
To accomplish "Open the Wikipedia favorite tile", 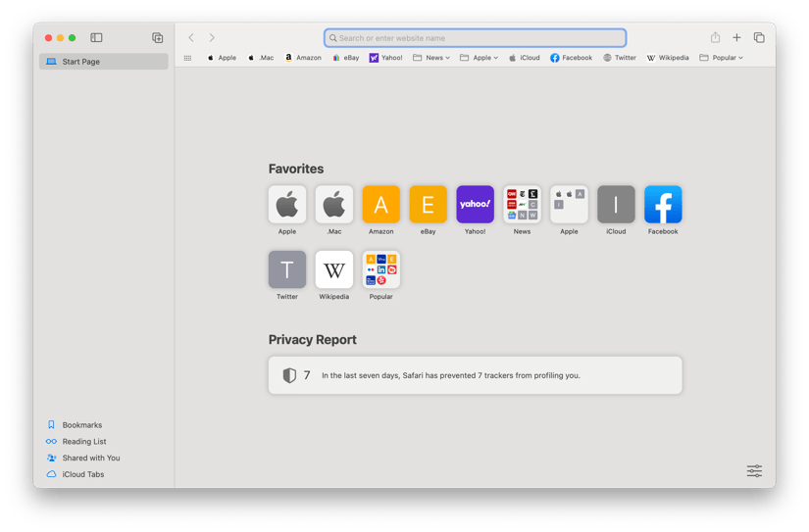I will 334,269.
